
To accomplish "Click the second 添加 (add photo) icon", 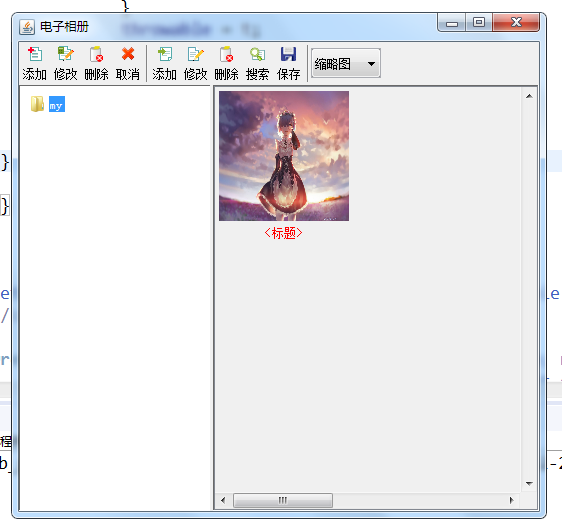I will tap(165, 54).
